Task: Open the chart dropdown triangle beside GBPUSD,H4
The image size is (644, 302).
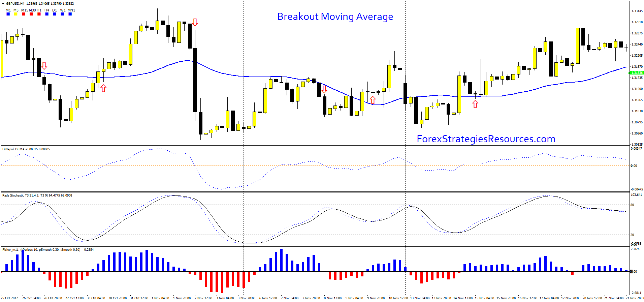Action: pyautogui.click(x=3, y=3)
